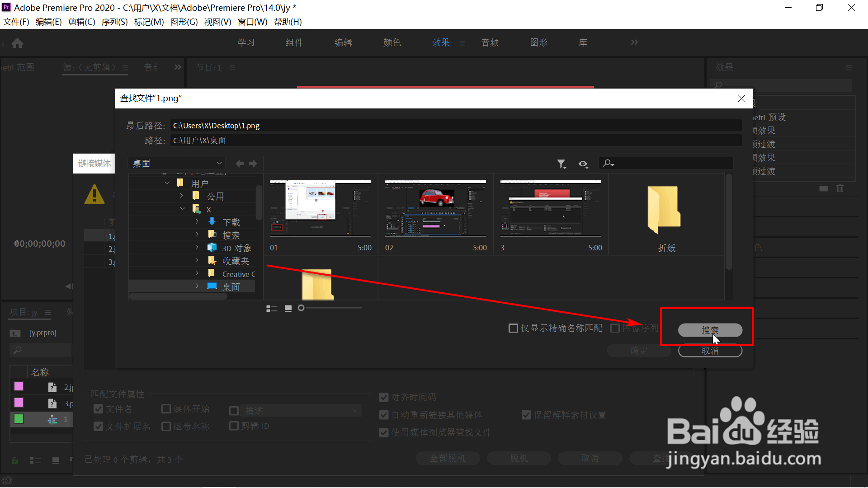Click the 确定 button
Image resolution: width=868 pixels, height=488 pixels.
tap(639, 351)
